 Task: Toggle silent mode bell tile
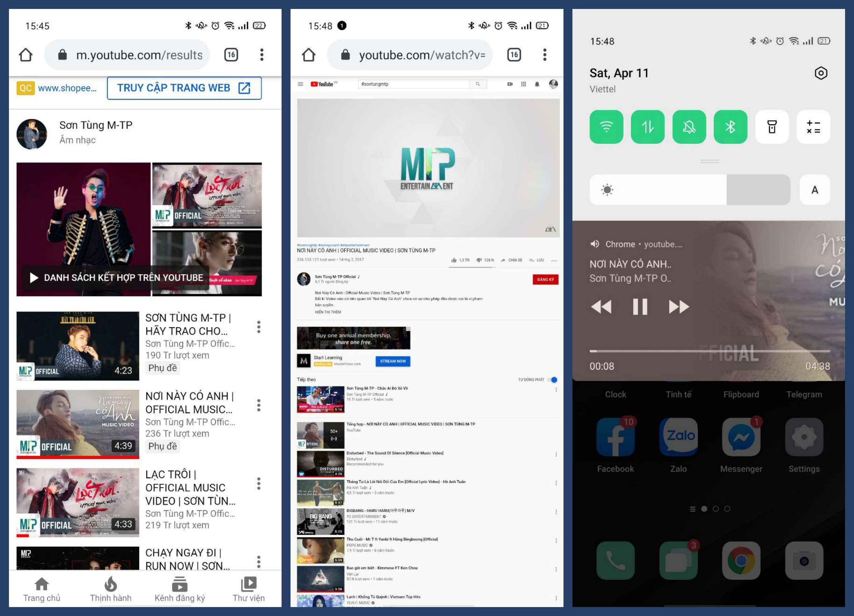pos(689,127)
